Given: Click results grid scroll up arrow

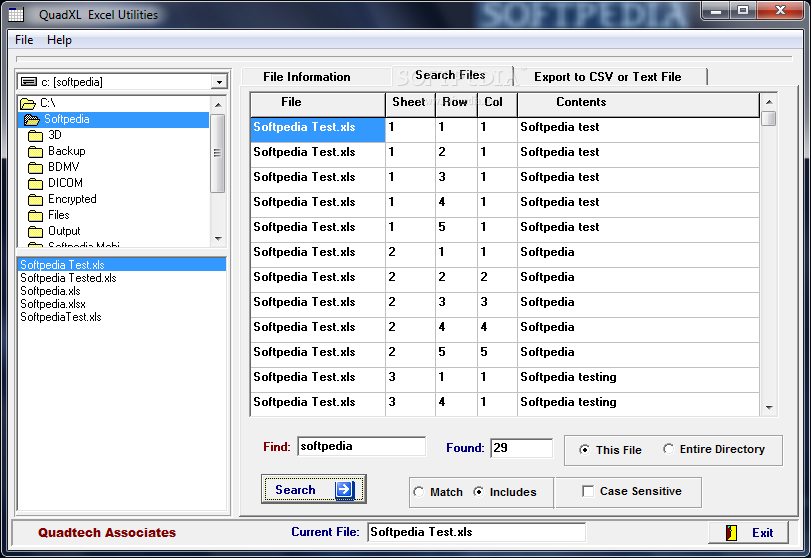Looking at the screenshot, I should [769, 102].
